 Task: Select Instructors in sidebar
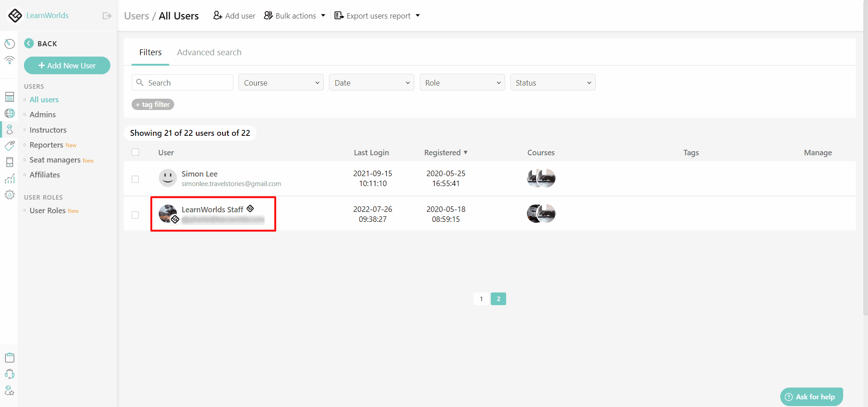48,130
